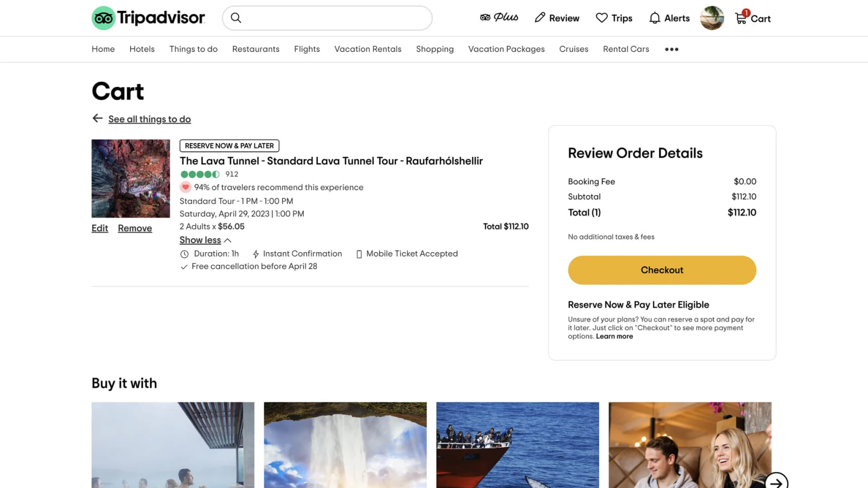Click the Trips heart icon
Viewport: 868px width, 488px height.
tap(601, 18)
